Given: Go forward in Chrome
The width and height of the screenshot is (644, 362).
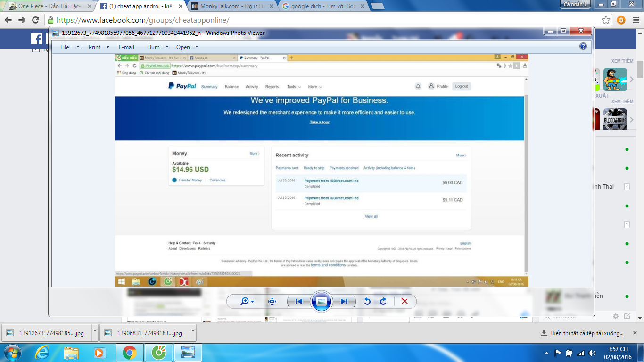Looking at the screenshot, I should (x=22, y=20).
